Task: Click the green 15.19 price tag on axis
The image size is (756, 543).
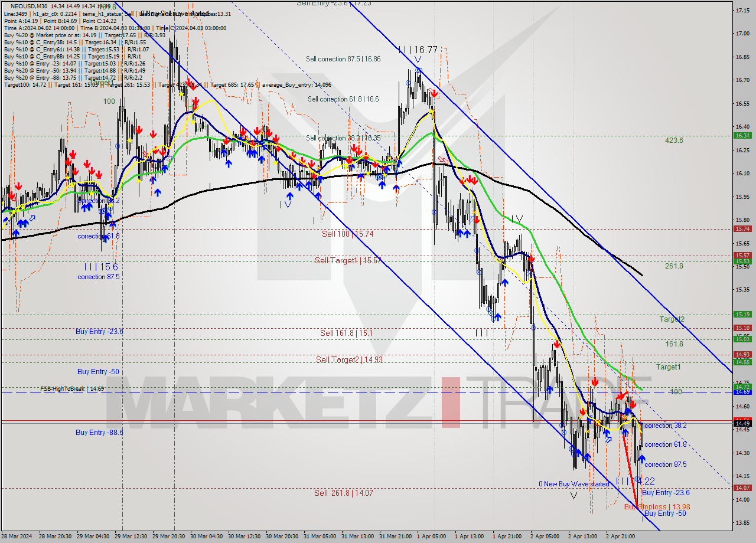Action: pyautogui.click(x=742, y=315)
